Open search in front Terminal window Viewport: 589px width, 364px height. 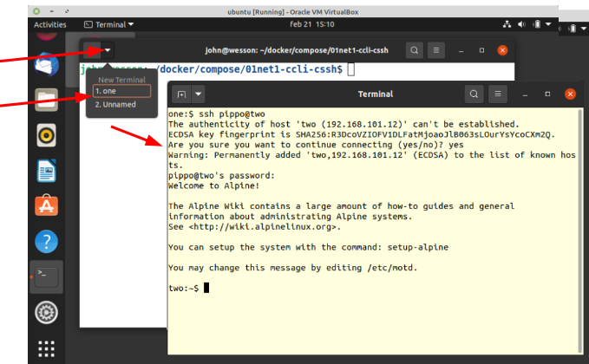pyautogui.click(x=474, y=94)
